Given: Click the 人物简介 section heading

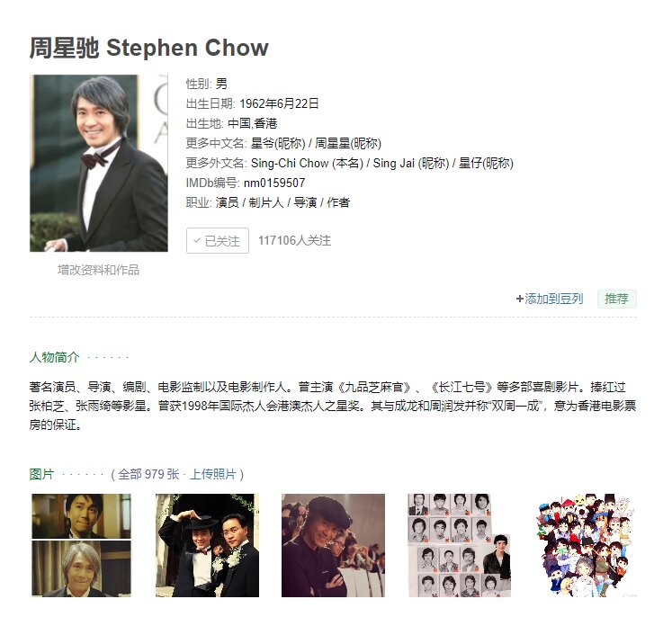Looking at the screenshot, I should tap(55, 356).
